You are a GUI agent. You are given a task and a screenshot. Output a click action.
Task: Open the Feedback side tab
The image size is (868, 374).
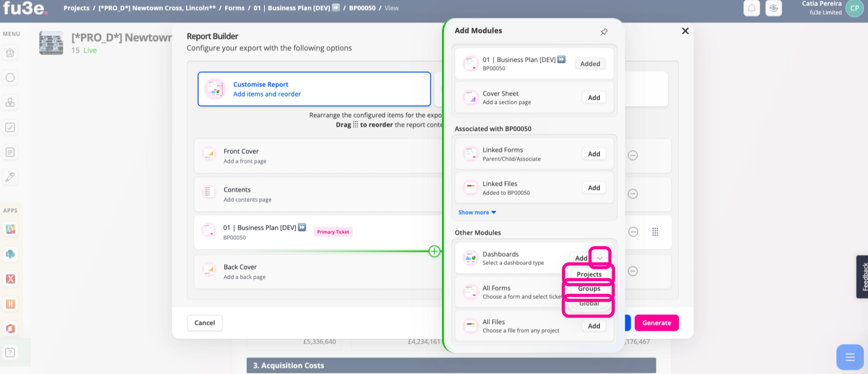[863, 276]
